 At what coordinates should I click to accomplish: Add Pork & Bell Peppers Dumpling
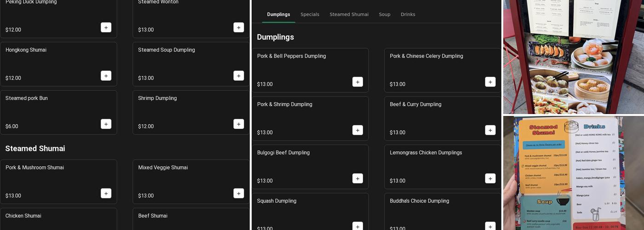(357, 82)
